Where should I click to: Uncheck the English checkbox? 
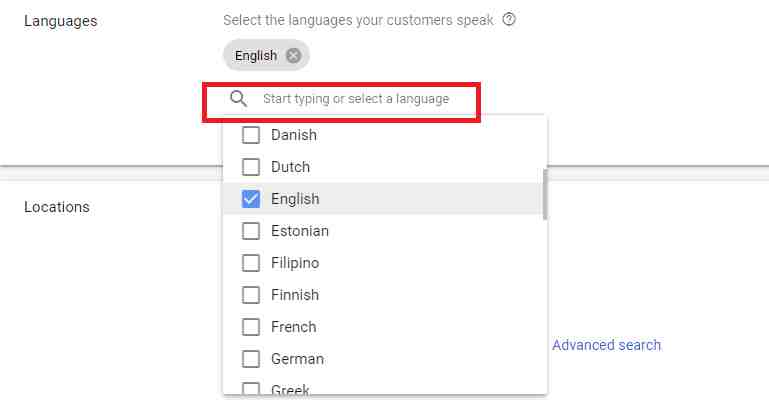pos(251,199)
